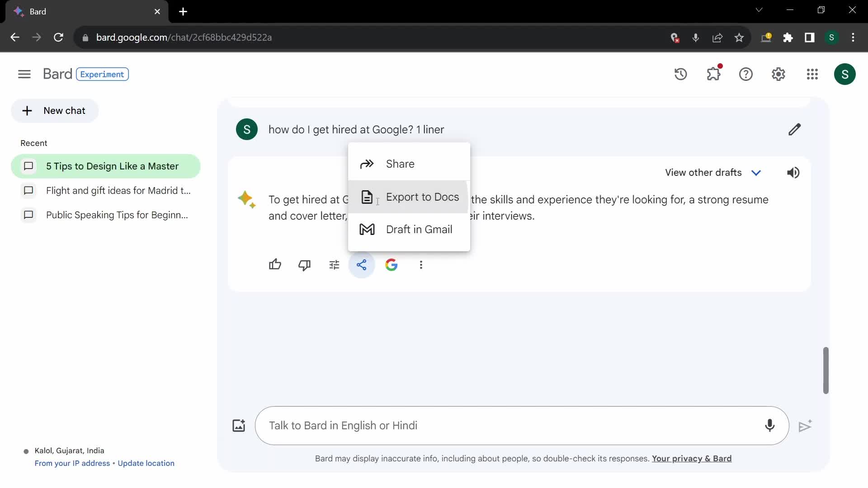Click the Chrome profile S avatar

pos(831,38)
